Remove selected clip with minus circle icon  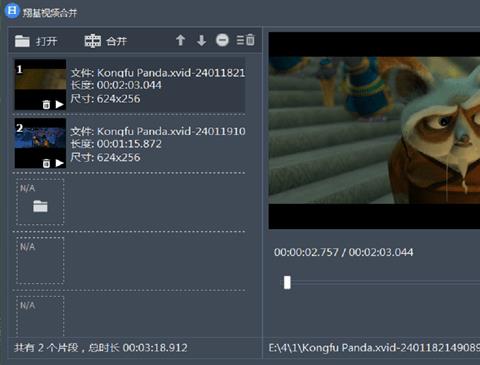pyautogui.click(x=222, y=40)
